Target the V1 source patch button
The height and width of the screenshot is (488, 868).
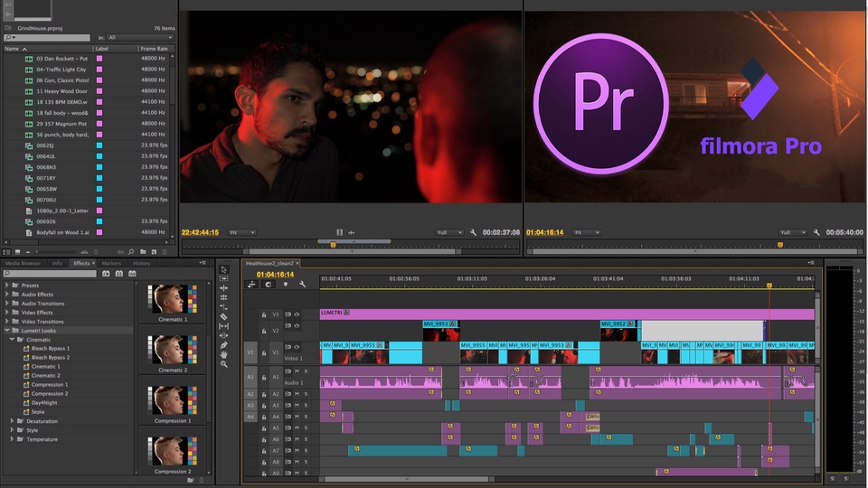(250, 352)
